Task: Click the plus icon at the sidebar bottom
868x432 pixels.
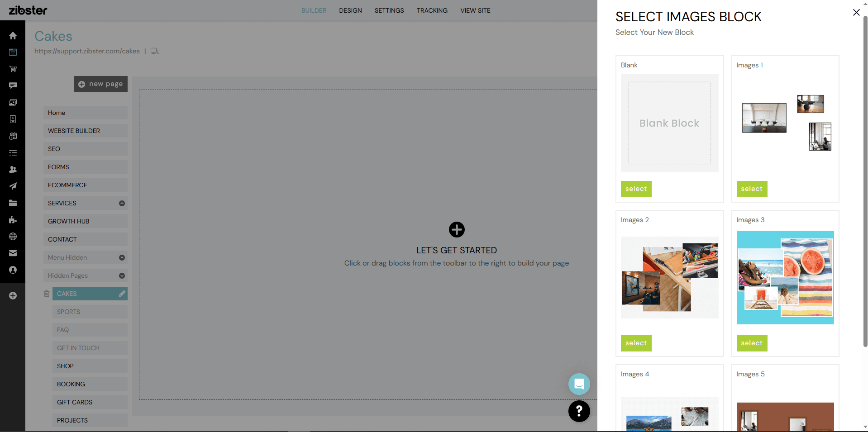Action: pos(13,295)
